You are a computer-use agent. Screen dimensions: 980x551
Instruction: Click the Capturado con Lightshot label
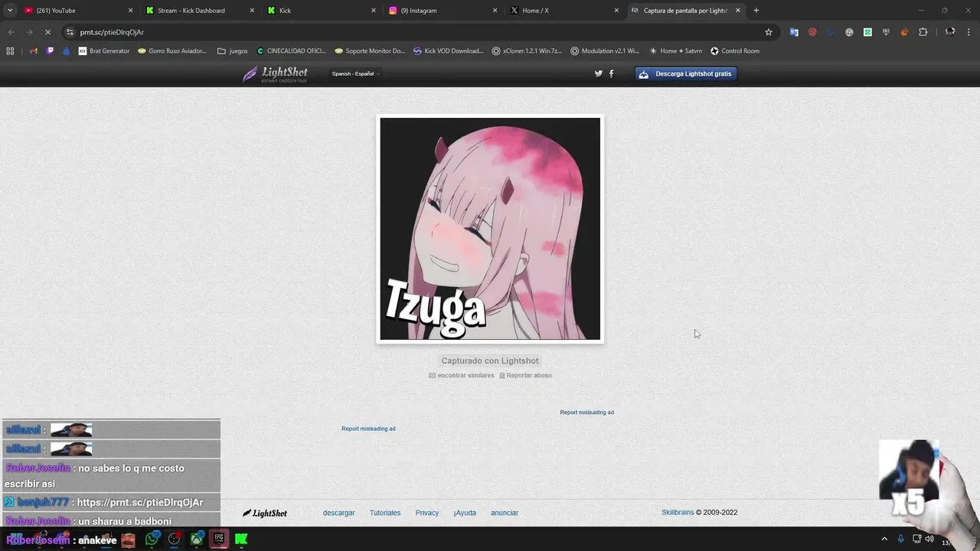[490, 360]
